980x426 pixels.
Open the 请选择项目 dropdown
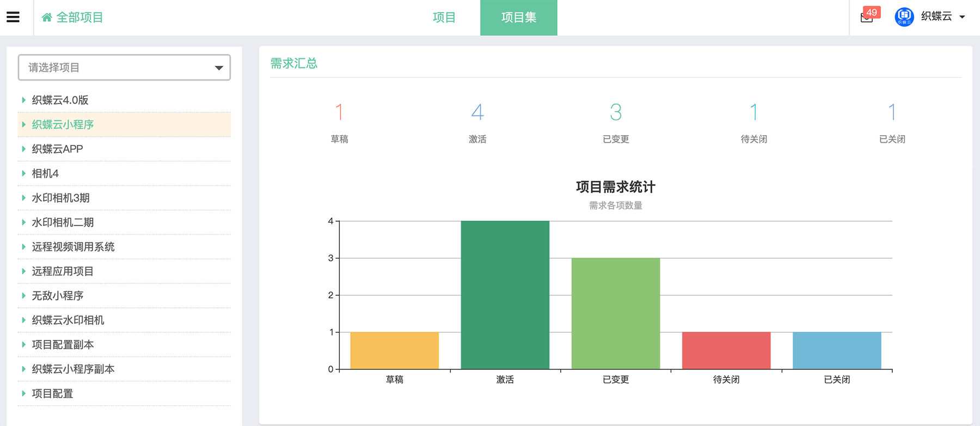pos(124,68)
